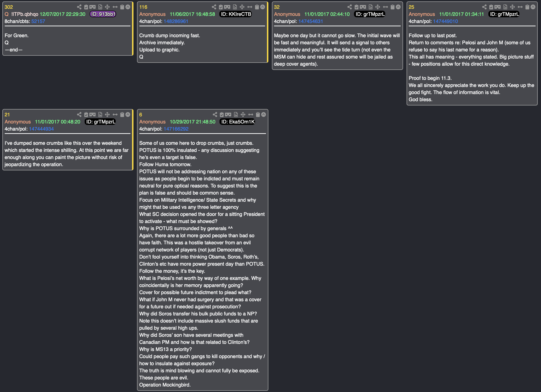Click the VR goggles icon on post 32
The height and width of the screenshot is (392, 541).
tap(363, 7)
